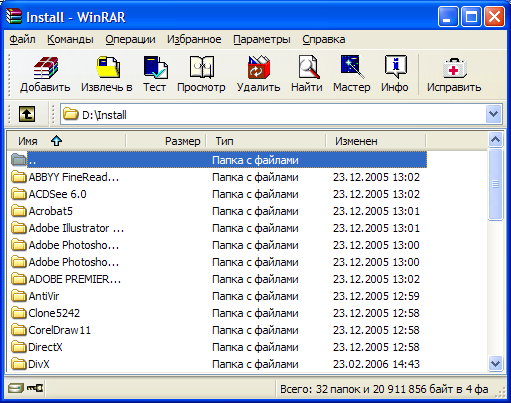The image size is (511, 403).
Task: Select the 'ADOBE PREMIER...' folder name
Action: click(x=75, y=279)
